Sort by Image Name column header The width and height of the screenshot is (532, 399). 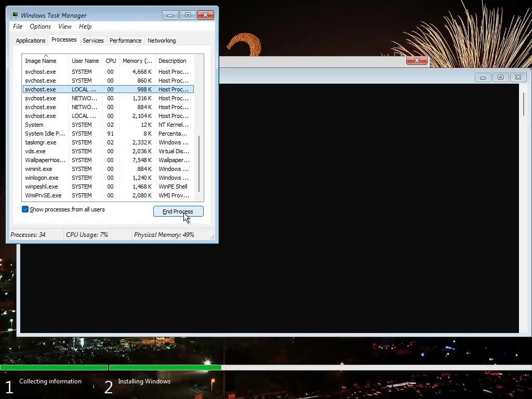(x=45, y=61)
